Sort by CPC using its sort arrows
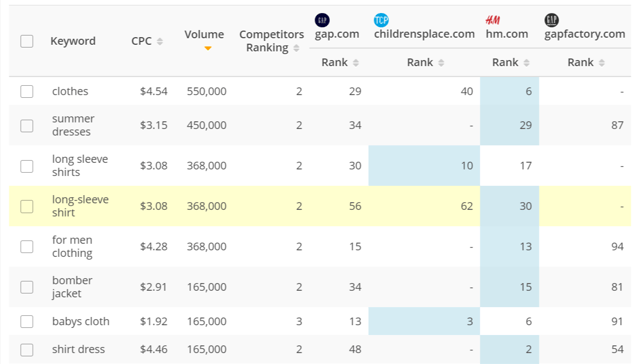Image resolution: width=639 pixels, height=364 pixels. point(160,41)
